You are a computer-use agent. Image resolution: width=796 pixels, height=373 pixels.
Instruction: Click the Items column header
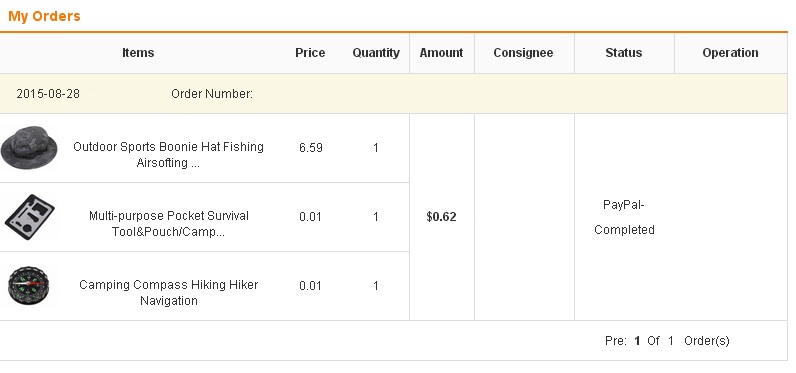point(138,53)
